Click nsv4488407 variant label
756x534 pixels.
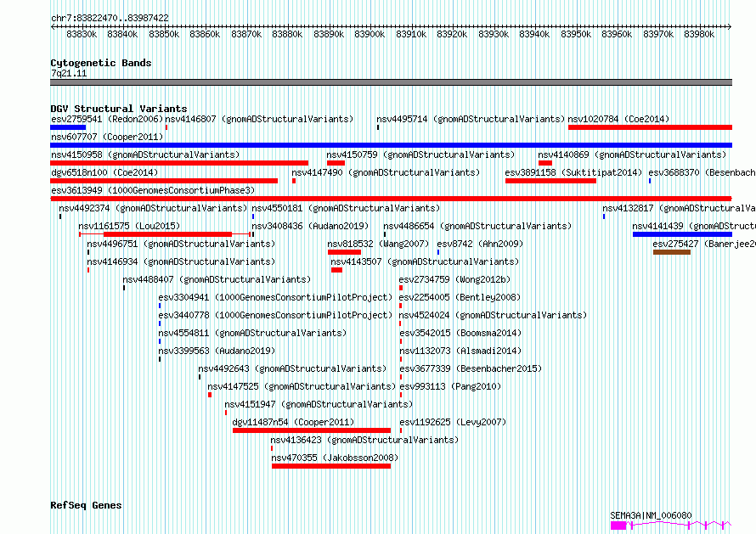point(217,279)
